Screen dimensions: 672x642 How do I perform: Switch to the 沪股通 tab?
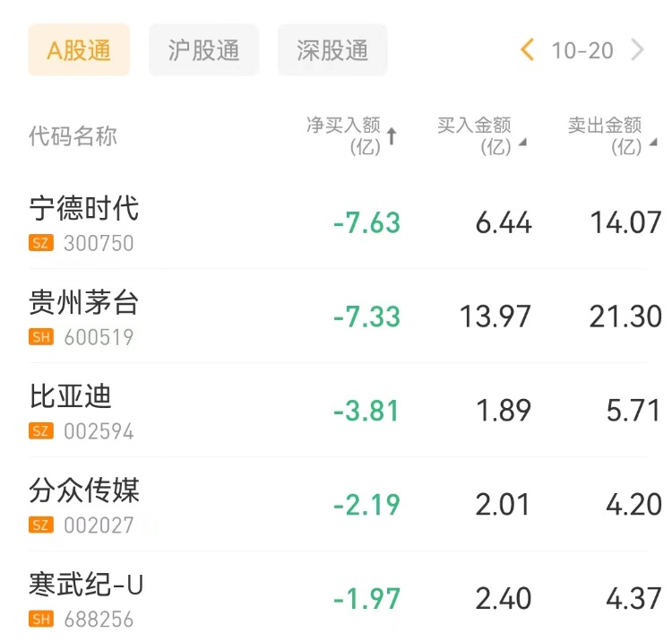[x=203, y=50]
